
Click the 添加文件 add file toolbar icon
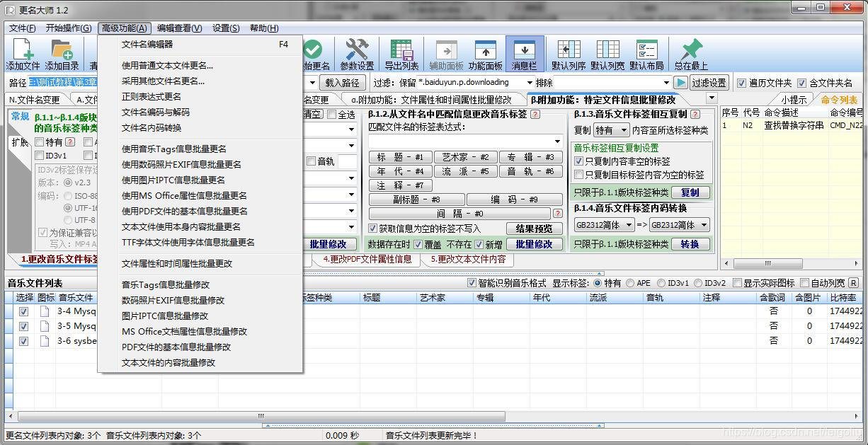(23, 54)
